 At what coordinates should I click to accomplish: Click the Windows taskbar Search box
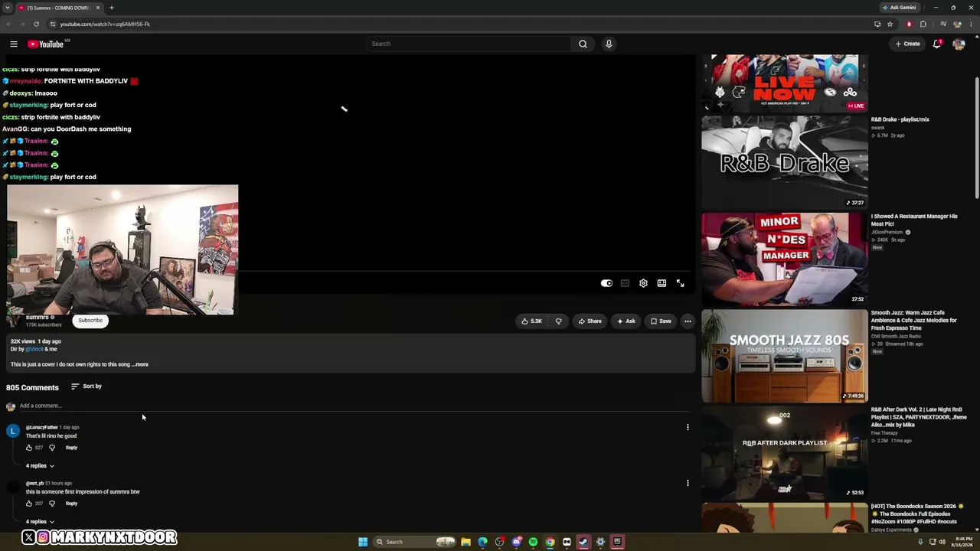[x=414, y=542]
